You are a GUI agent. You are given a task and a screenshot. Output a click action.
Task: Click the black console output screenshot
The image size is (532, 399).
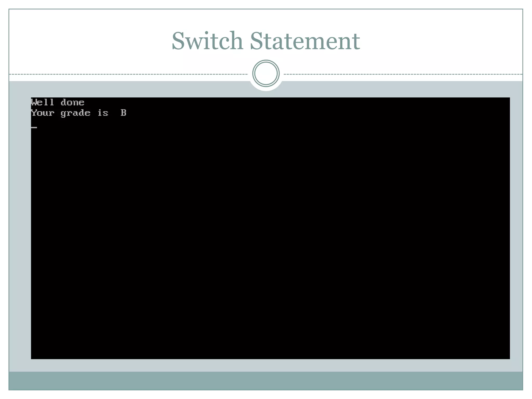tap(270, 228)
